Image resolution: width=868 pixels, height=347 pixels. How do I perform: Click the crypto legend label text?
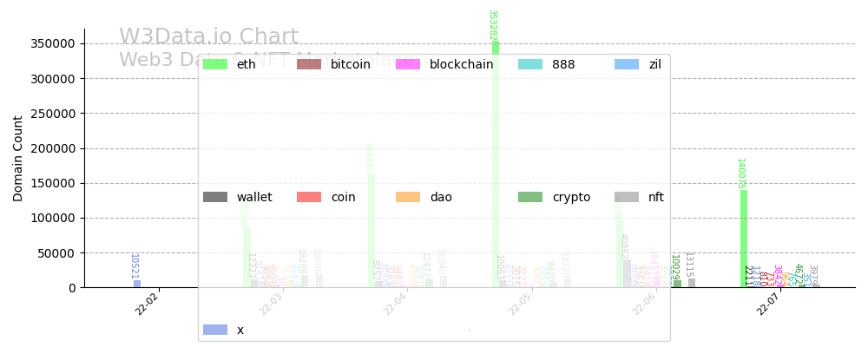pyautogui.click(x=571, y=197)
